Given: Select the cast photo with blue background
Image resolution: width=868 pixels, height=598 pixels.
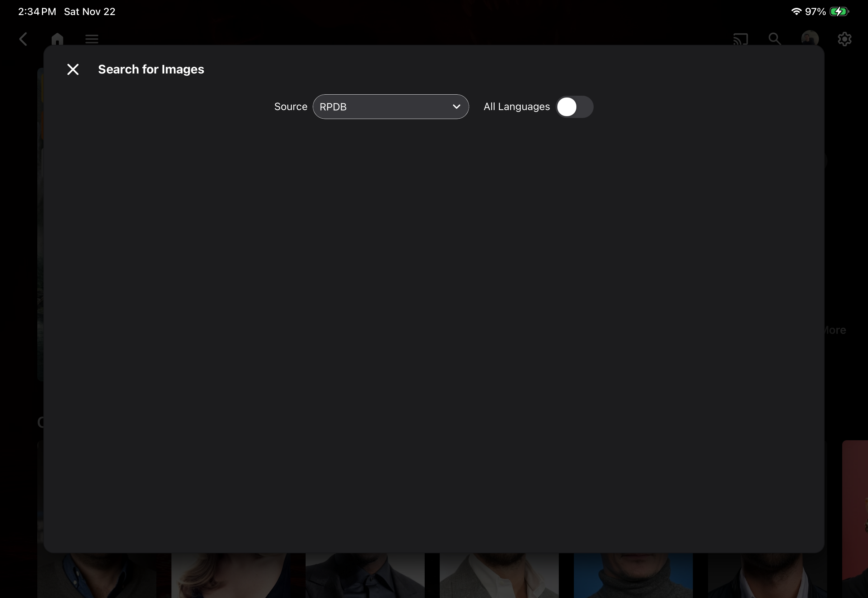Looking at the screenshot, I should coord(633,575).
